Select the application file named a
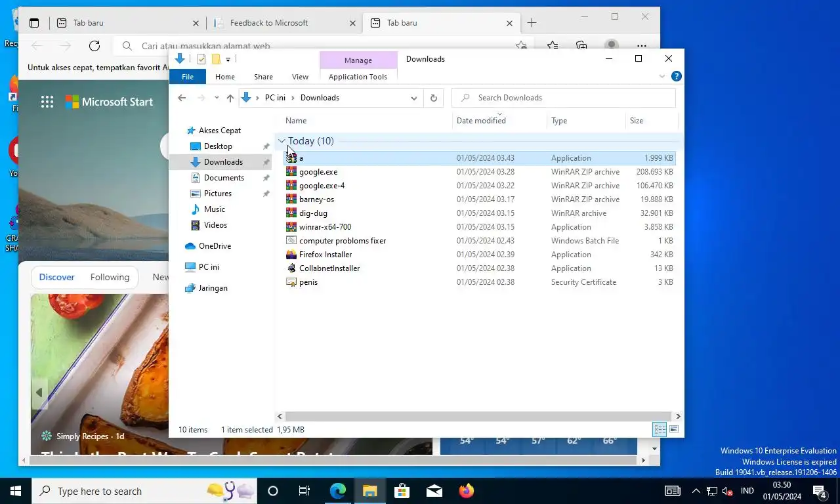This screenshot has height=504, width=840. (x=480, y=158)
